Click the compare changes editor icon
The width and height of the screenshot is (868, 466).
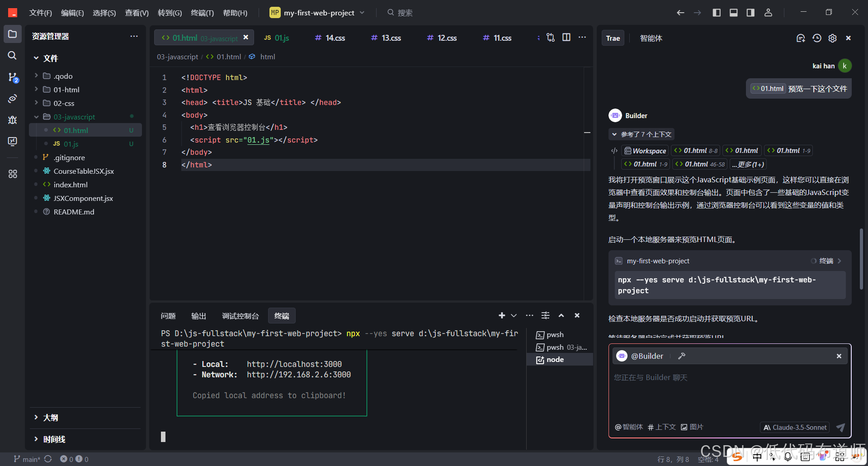point(550,38)
